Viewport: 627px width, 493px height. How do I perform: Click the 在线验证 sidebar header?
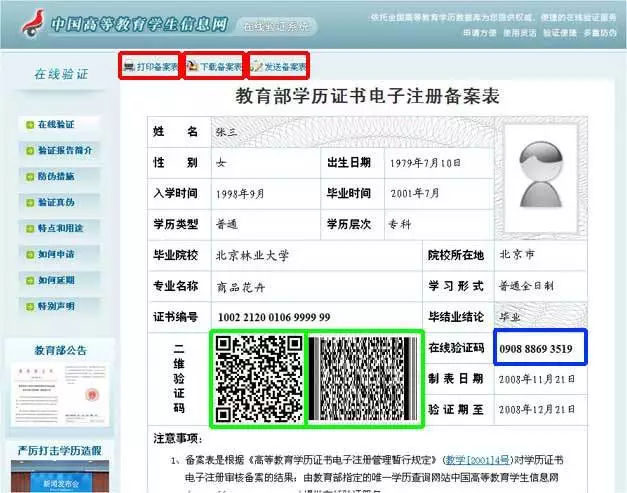tap(61, 74)
